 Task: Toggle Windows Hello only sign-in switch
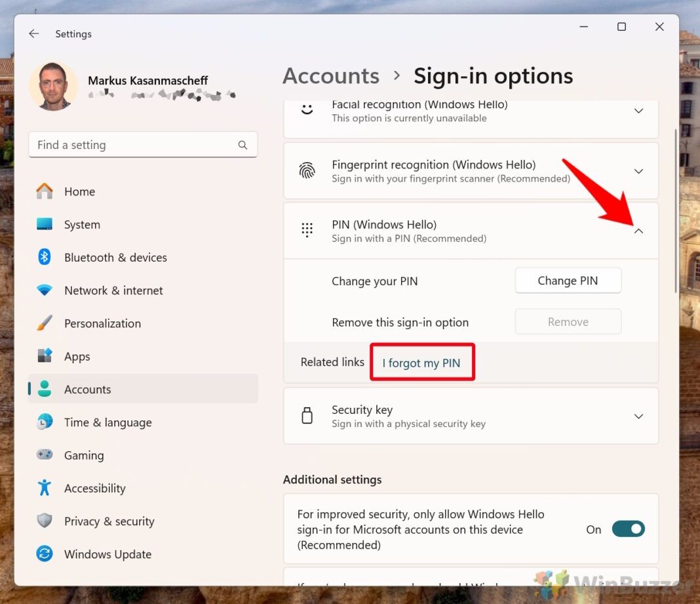tap(628, 529)
